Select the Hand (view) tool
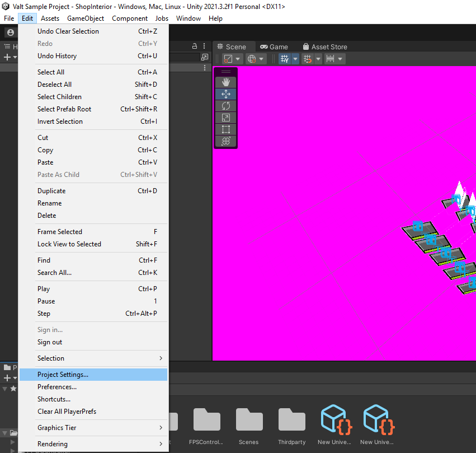The width and height of the screenshot is (476, 453). click(225, 82)
